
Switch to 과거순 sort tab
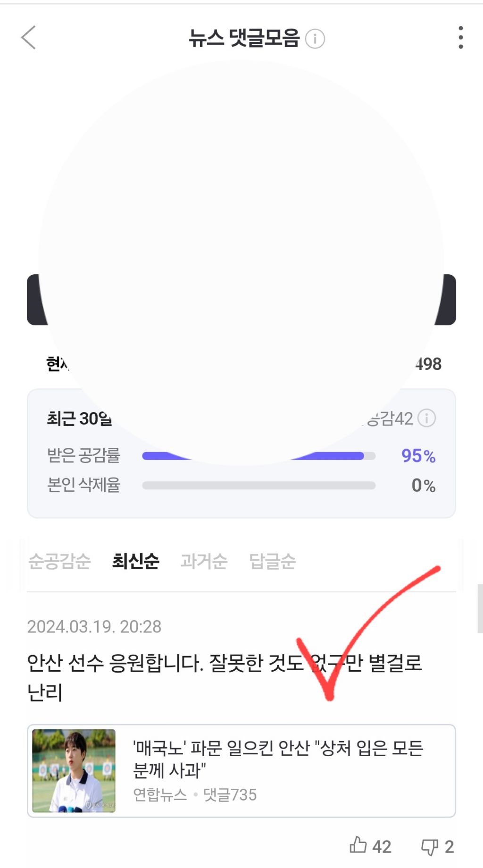[204, 561]
